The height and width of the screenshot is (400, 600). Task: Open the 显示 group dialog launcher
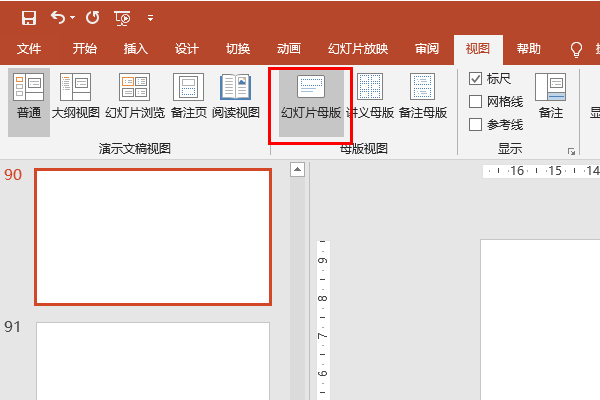point(571,152)
